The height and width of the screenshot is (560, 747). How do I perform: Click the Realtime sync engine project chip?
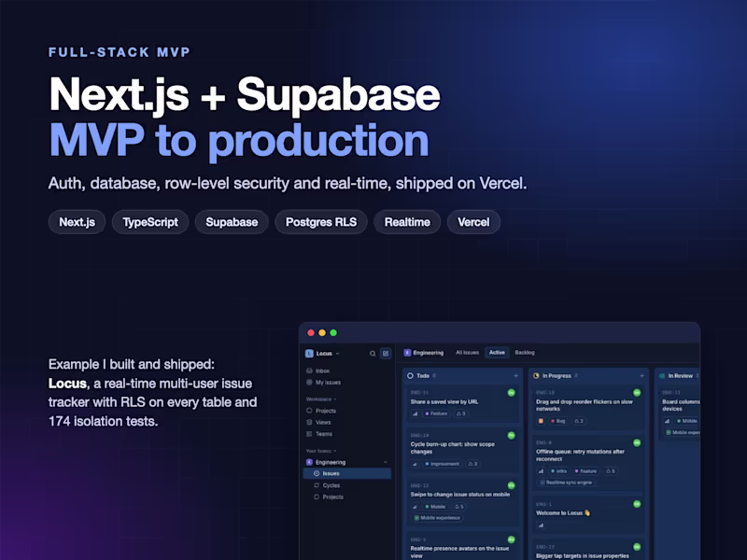coord(566,483)
